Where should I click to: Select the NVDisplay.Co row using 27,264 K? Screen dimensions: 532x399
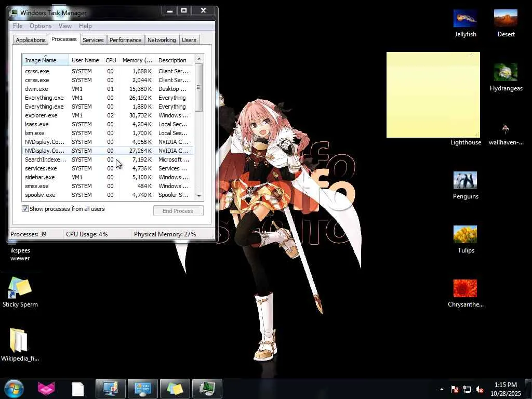pos(108,151)
